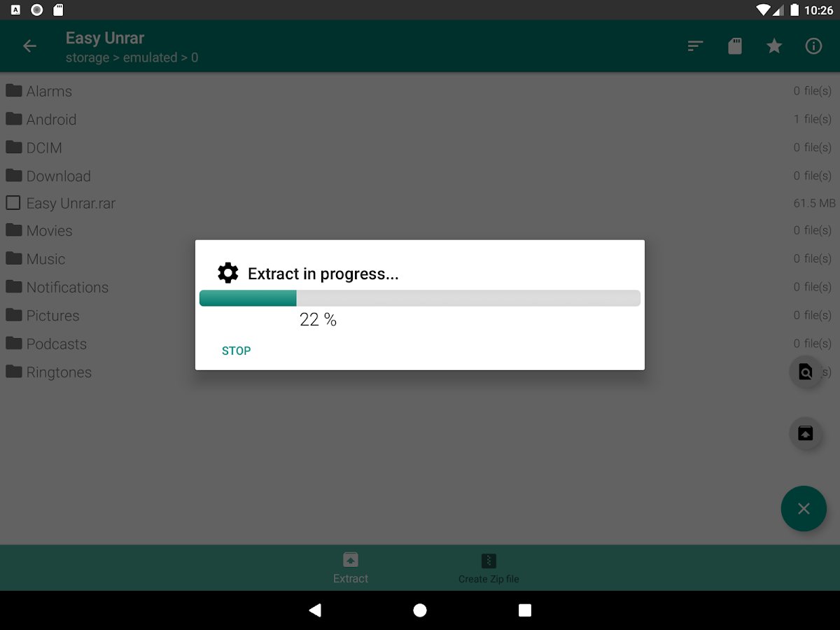Click the back arrow in header
This screenshot has width=840, height=630.
click(29, 46)
